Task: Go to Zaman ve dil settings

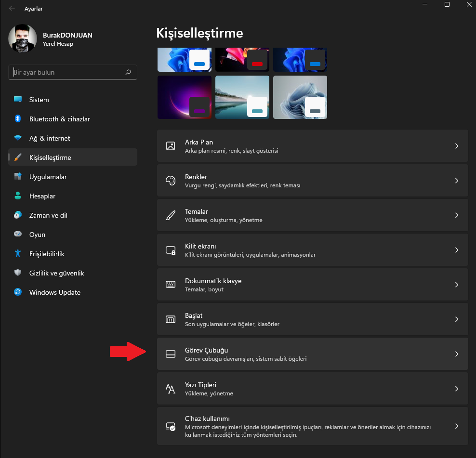Action: tap(48, 215)
